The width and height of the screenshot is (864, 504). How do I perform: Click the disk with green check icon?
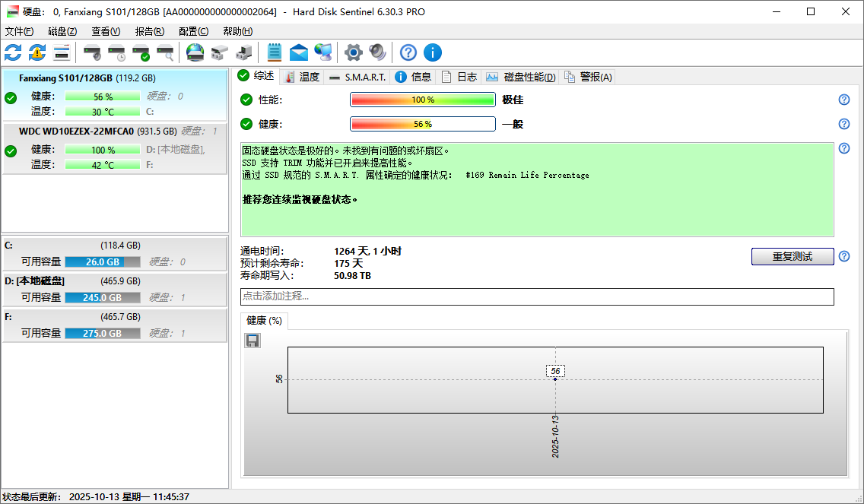coord(141,53)
